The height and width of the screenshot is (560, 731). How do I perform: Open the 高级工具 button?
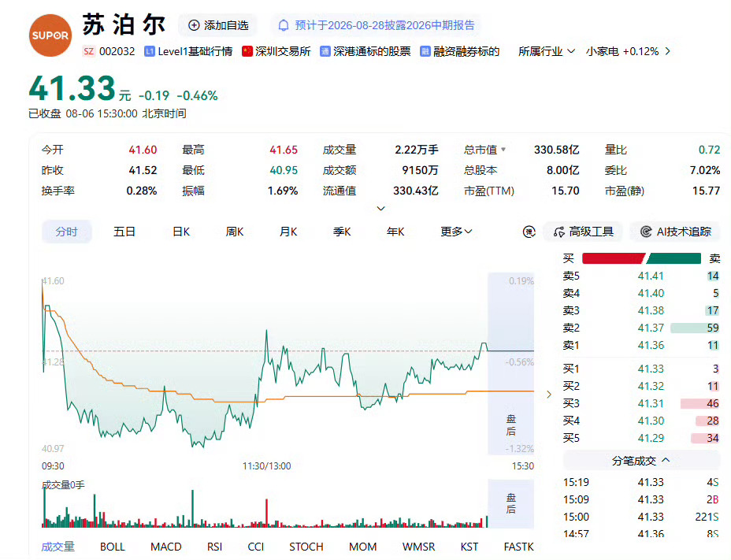(583, 232)
